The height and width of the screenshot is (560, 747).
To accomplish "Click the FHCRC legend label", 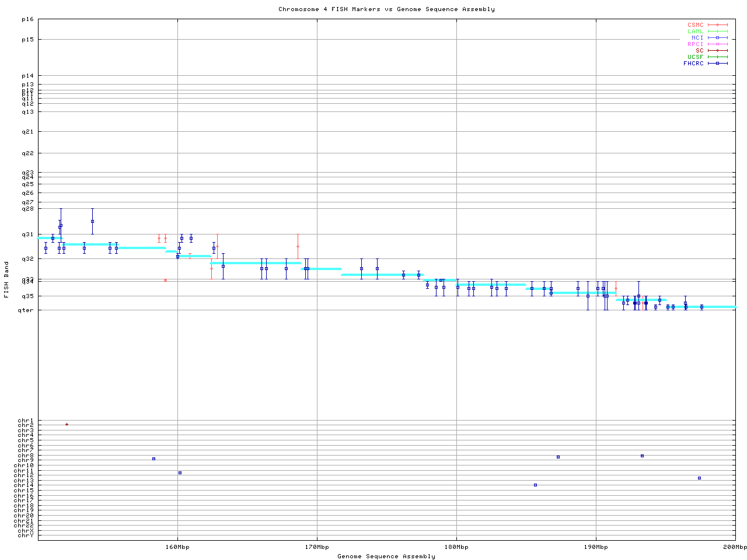I will [x=693, y=63].
